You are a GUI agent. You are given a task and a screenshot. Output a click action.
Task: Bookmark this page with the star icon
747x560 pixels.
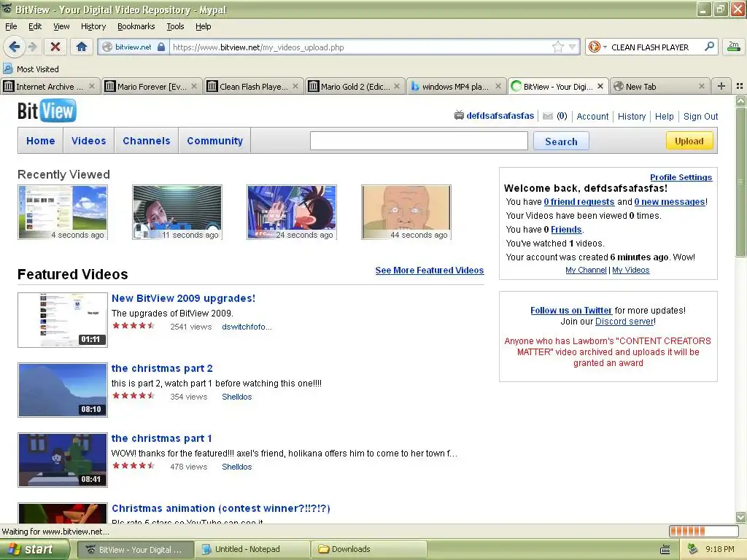click(x=558, y=47)
